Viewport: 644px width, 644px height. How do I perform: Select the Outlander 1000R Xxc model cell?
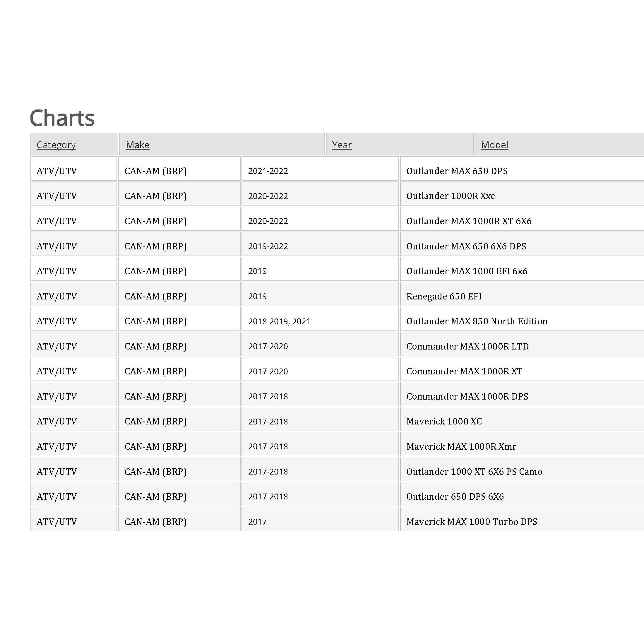click(522, 194)
